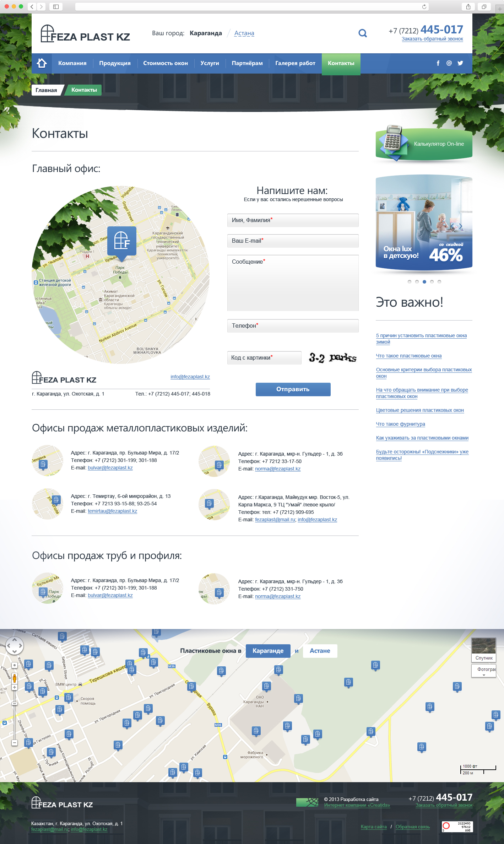The image size is (504, 844).
Task: Open the Стоимость окон menu item
Action: (x=166, y=63)
